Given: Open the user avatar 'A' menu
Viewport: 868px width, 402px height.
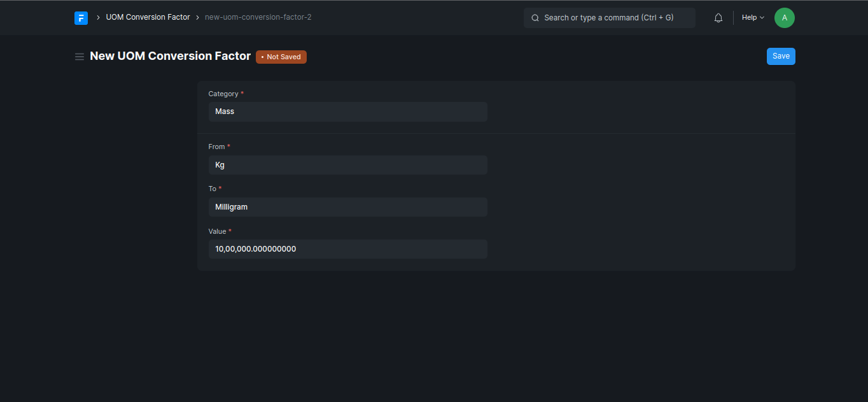Looking at the screenshot, I should pyautogui.click(x=784, y=18).
